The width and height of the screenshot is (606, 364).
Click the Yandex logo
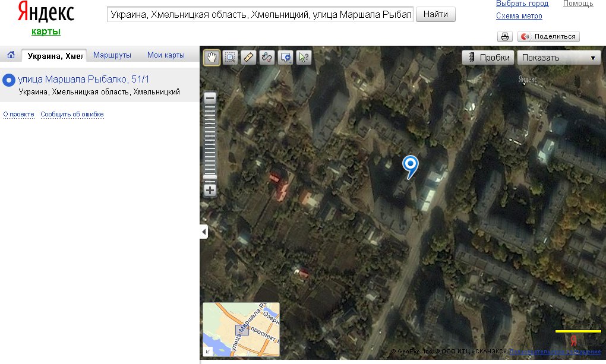tap(46, 12)
